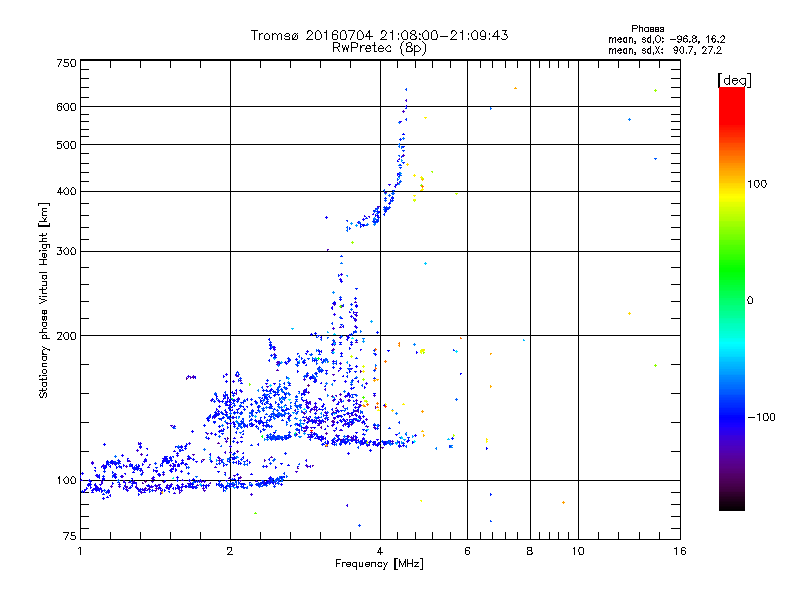Click the x-axis tick label '1'
The height and width of the screenshot is (600, 800).
(x=80, y=551)
